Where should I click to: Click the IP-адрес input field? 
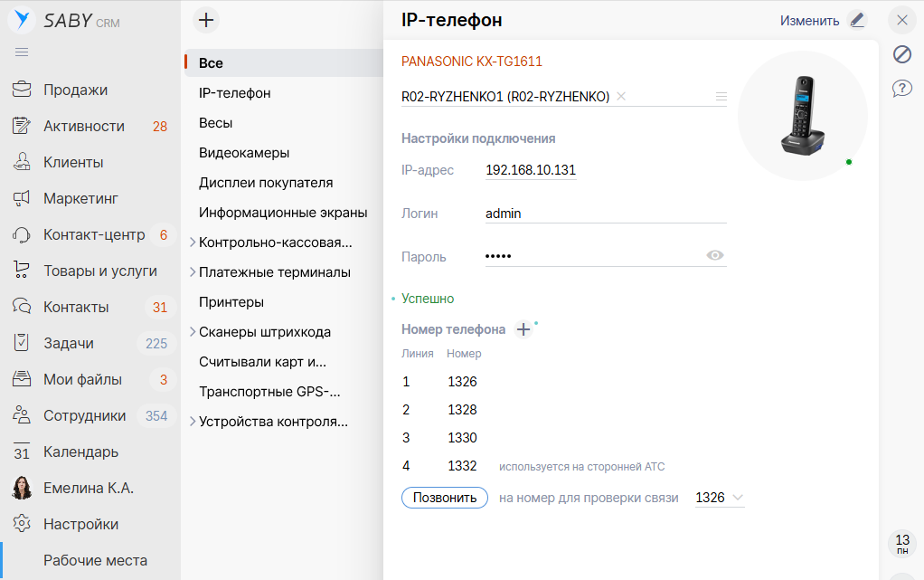(531, 170)
